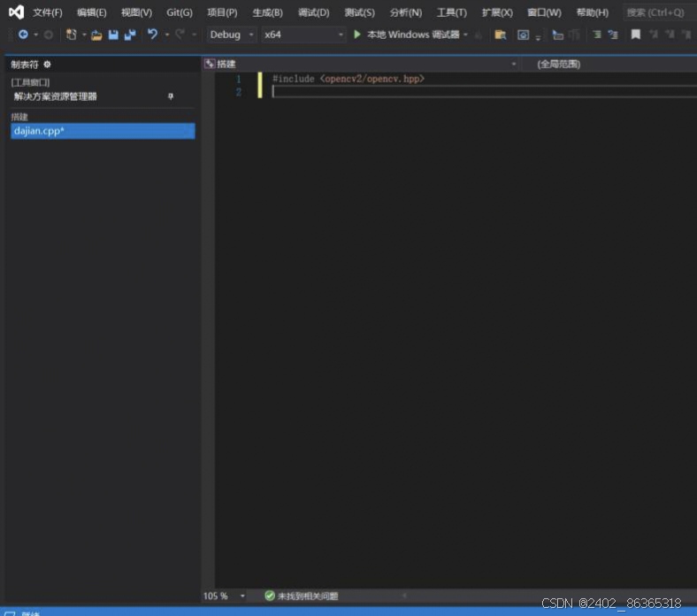This screenshot has height=616, width=697.
Task: Click the Navigate Forward icon
Action: point(49,35)
